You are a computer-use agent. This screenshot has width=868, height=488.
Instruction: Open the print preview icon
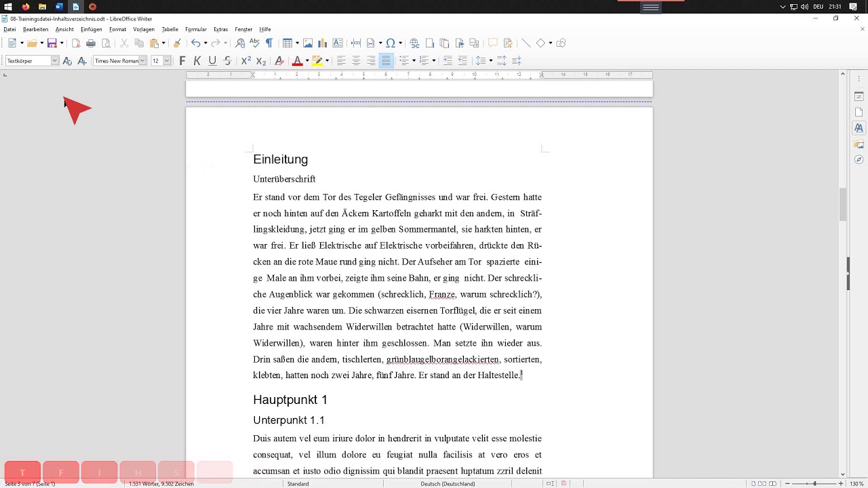106,43
